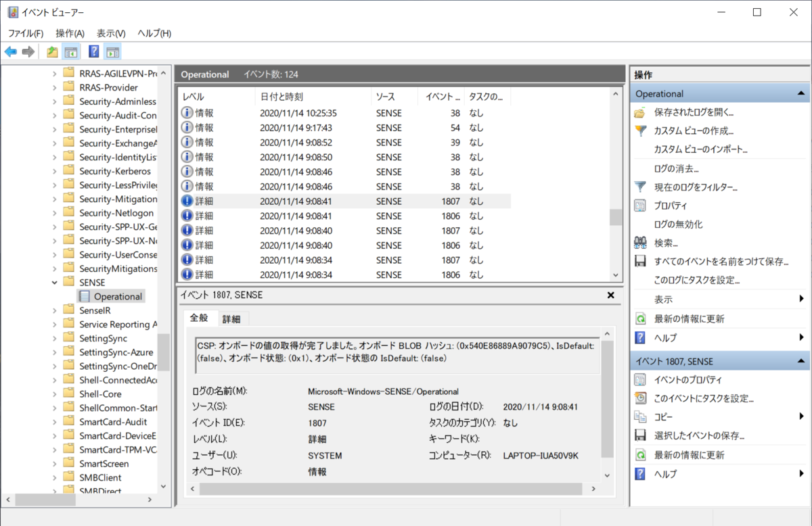The width and height of the screenshot is (812, 526).
Task: Expand the SenseIR tree node
Action: [55, 310]
